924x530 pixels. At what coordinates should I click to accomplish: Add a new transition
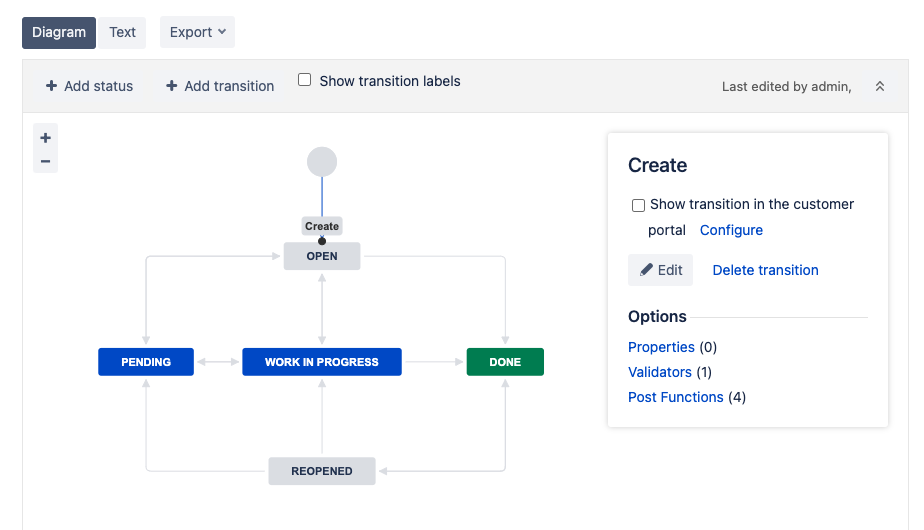coord(220,86)
